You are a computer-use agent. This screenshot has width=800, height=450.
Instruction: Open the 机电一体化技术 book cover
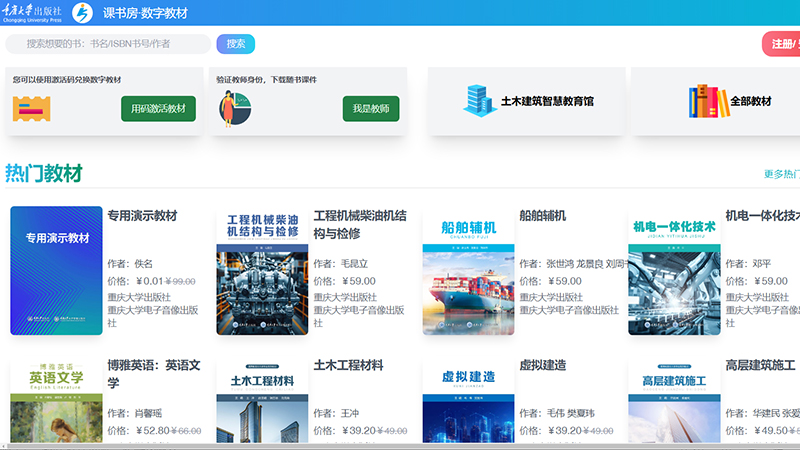pyautogui.click(x=674, y=270)
